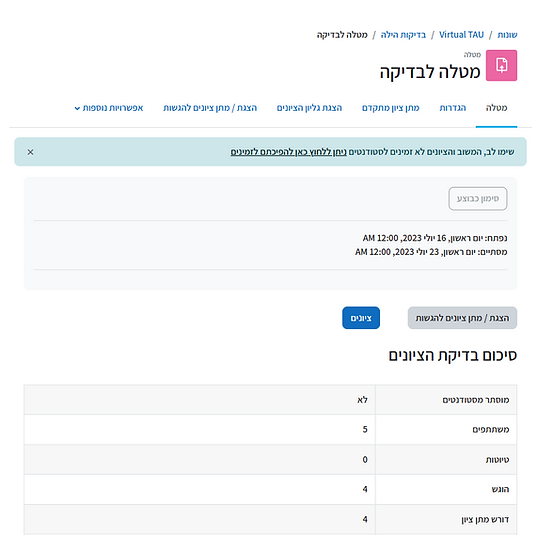Click the page title מטלה לבדיקה

pos(430,72)
